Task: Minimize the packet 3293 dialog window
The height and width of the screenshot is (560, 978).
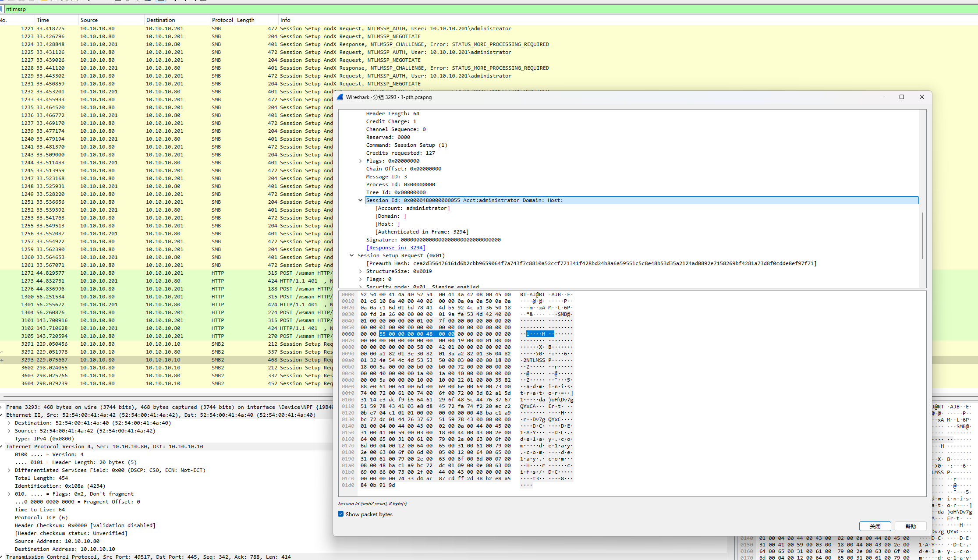Action: (x=882, y=97)
